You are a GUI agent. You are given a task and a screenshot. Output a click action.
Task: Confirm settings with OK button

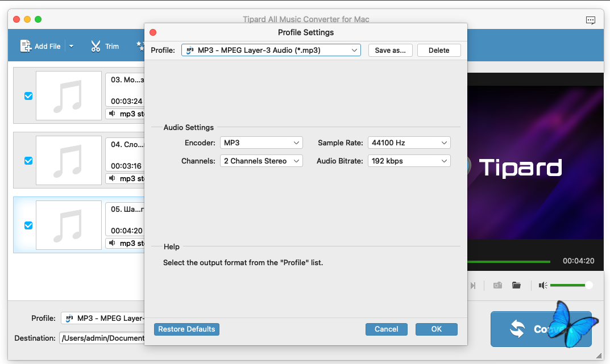coord(437,329)
